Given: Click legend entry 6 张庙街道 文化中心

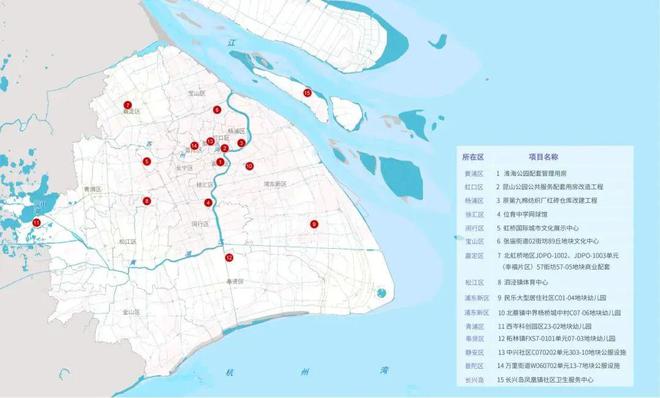Looking at the screenshot, I should [x=547, y=241].
